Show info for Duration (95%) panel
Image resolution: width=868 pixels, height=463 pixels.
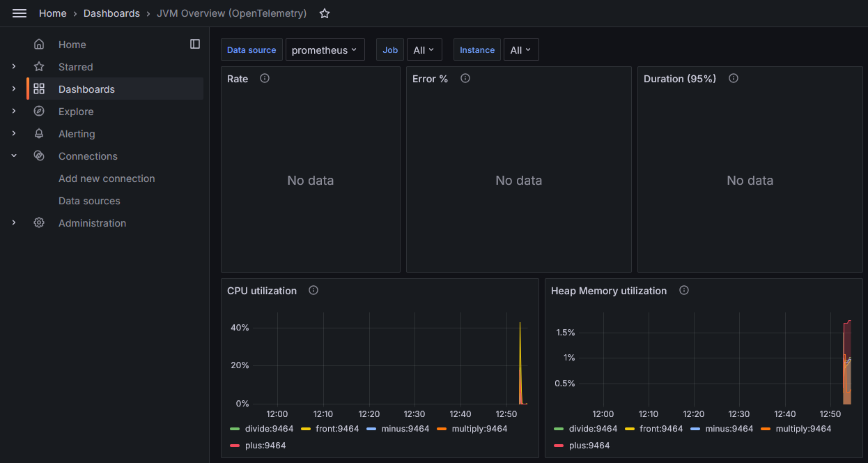coord(734,78)
